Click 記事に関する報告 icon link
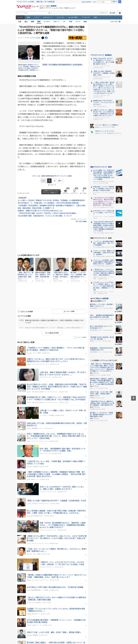This screenshot has height=644, width=138. 24,193
